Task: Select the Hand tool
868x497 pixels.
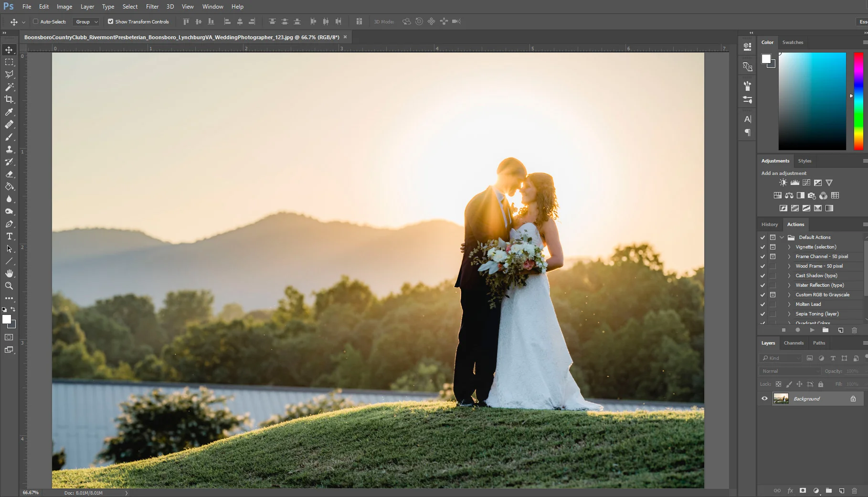Action: (x=9, y=273)
